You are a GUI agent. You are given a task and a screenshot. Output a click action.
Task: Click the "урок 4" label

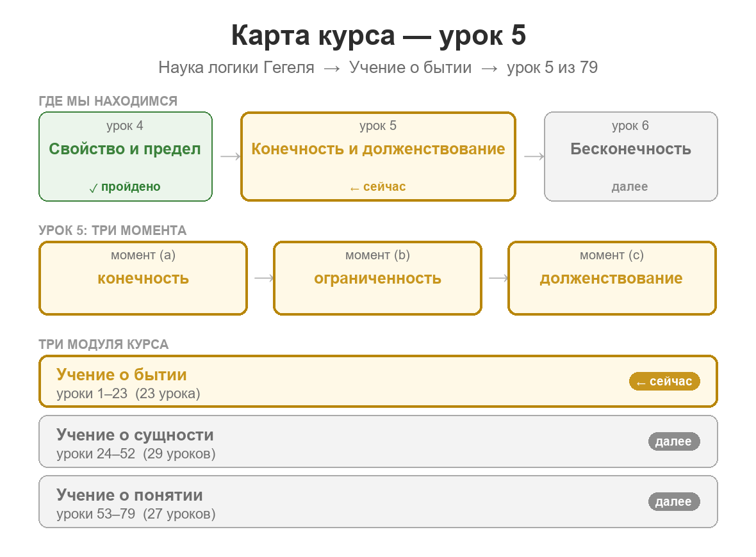pos(125,125)
